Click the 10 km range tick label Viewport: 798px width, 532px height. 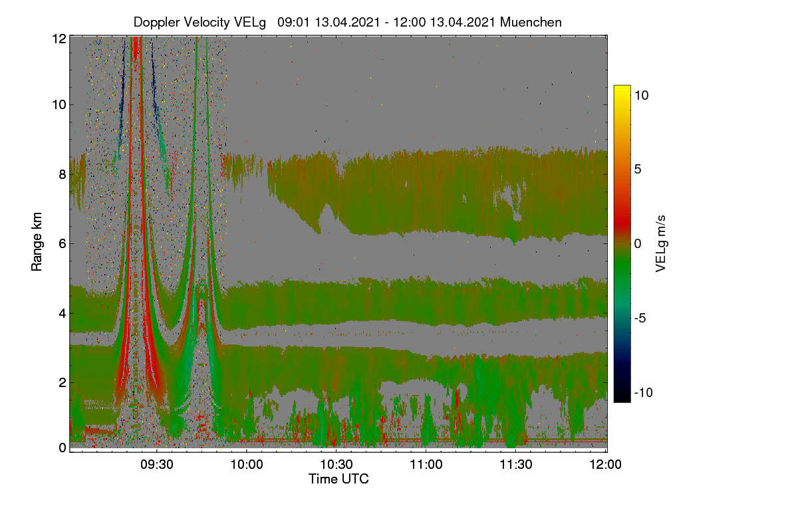click(59, 104)
